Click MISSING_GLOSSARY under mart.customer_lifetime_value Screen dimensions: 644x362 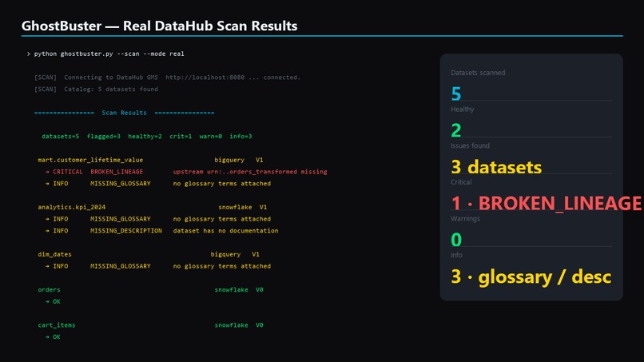point(121,184)
